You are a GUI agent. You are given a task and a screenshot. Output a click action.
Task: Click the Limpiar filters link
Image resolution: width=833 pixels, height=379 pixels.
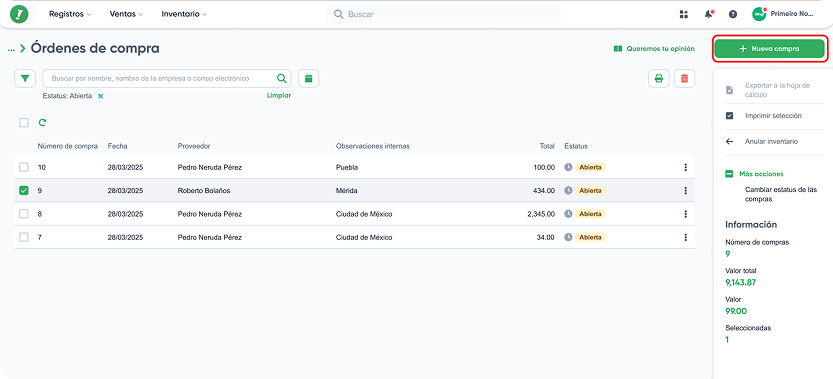(279, 96)
